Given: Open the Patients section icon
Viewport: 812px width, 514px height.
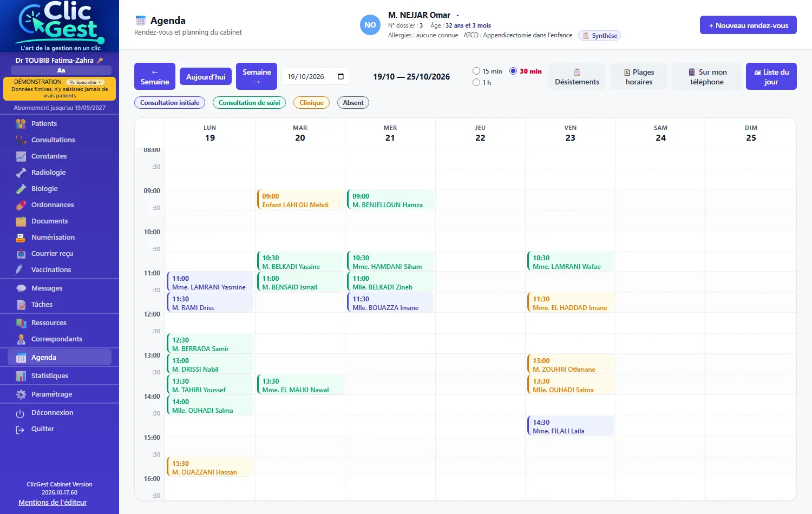Looking at the screenshot, I should coord(21,124).
